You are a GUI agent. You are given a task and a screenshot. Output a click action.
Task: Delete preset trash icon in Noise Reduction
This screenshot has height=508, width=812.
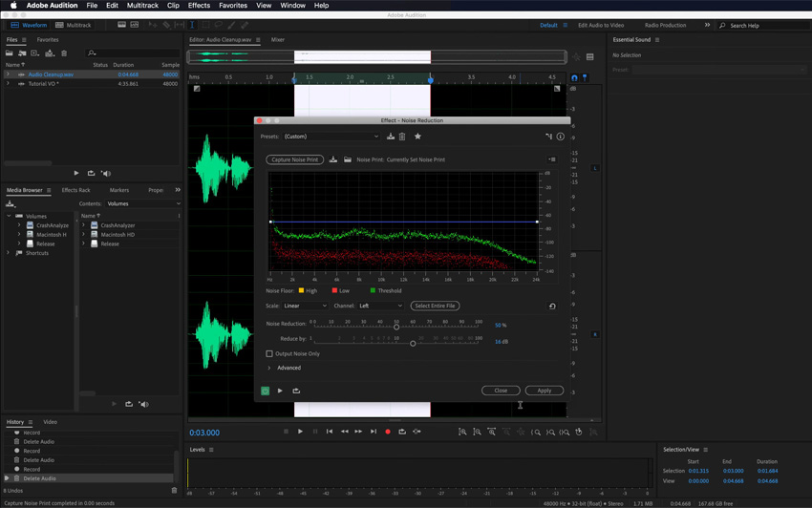(x=402, y=137)
